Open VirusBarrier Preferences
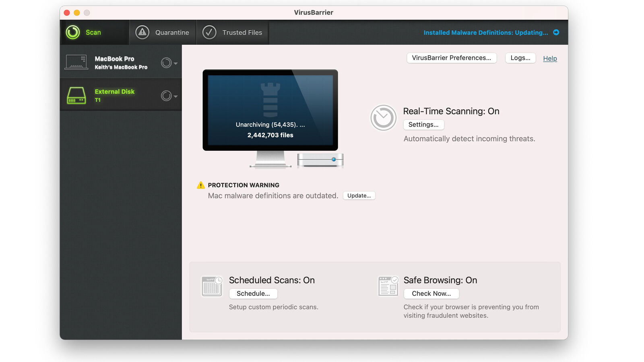Viewport: 644px width, 362px height. click(x=452, y=58)
